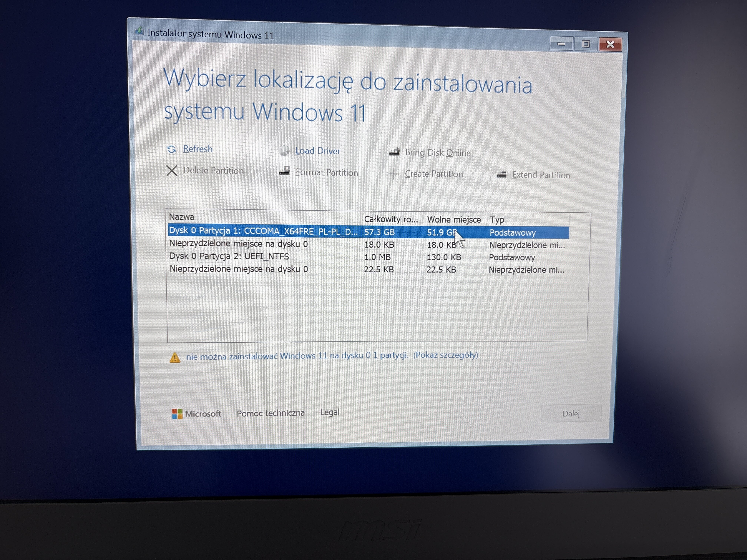Click the Extend Partition drive icon
This screenshot has height=560, width=747.
pos(502,174)
